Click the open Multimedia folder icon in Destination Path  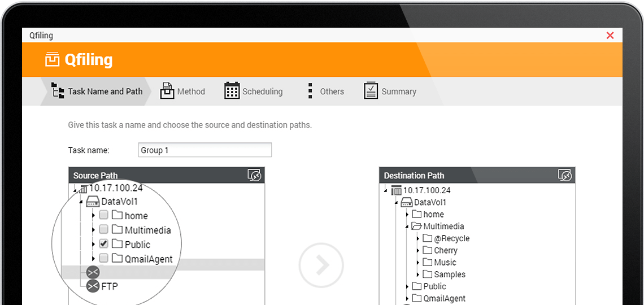[x=417, y=226]
